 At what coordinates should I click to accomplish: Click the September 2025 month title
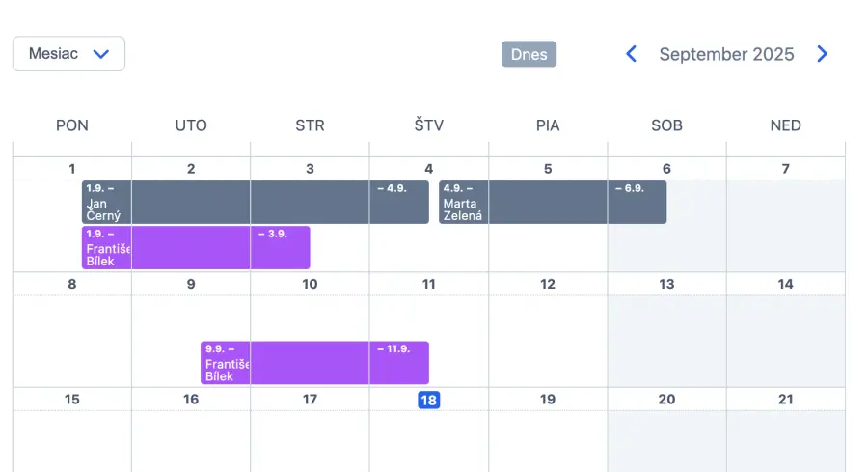coord(726,54)
